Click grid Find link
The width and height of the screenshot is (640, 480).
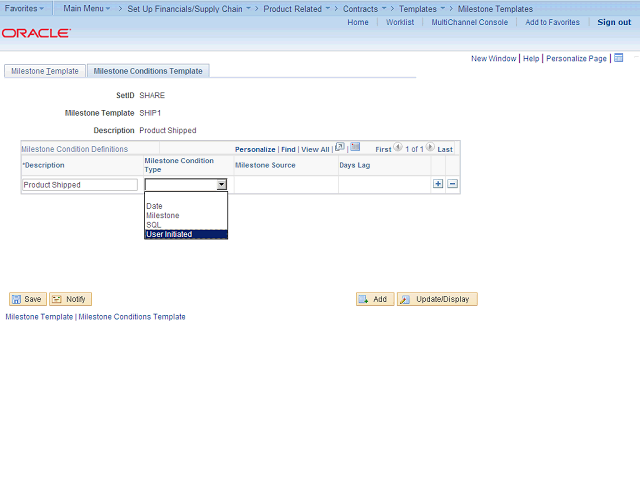[288, 149]
